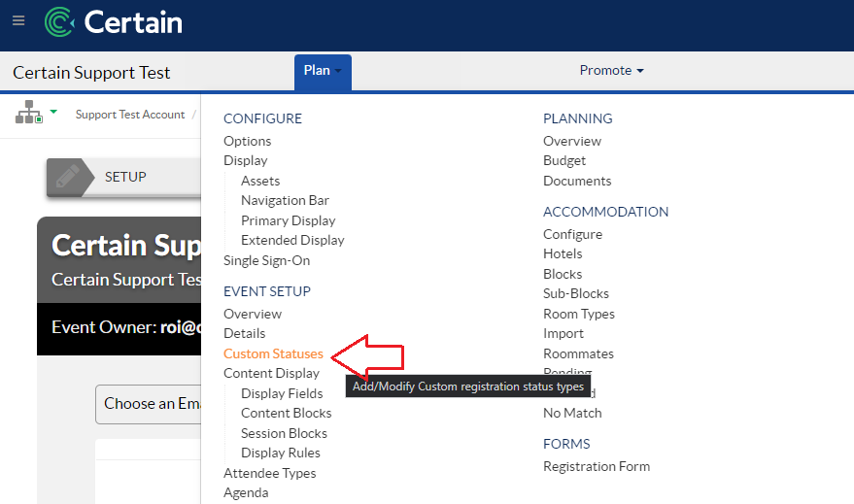Screen dimensions: 854x504
Task: Open No Match under Accommodation
Action: pos(572,413)
